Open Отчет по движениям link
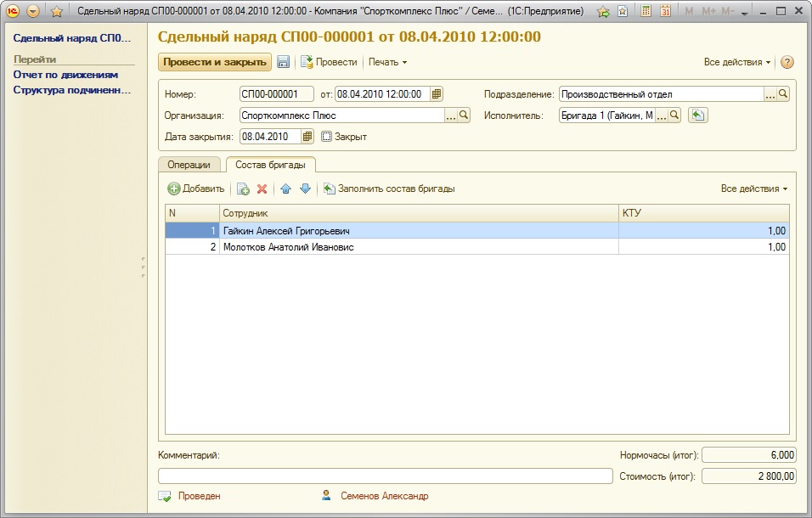Screen dimensions: 812x518 pyautogui.click(x=65, y=75)
